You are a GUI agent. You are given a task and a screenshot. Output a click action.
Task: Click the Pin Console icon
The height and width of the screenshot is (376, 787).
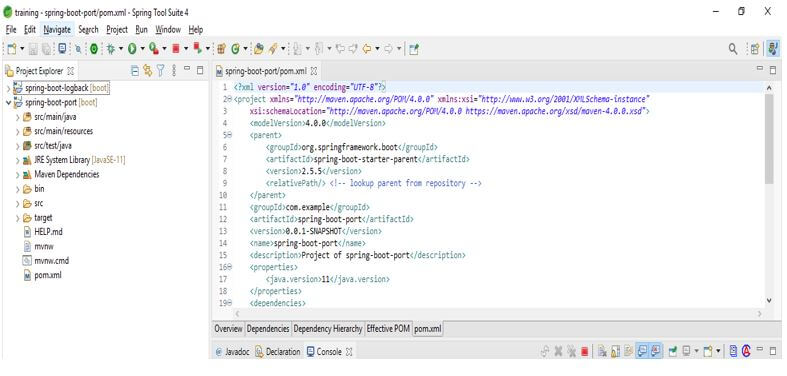(x=673, y=352)
